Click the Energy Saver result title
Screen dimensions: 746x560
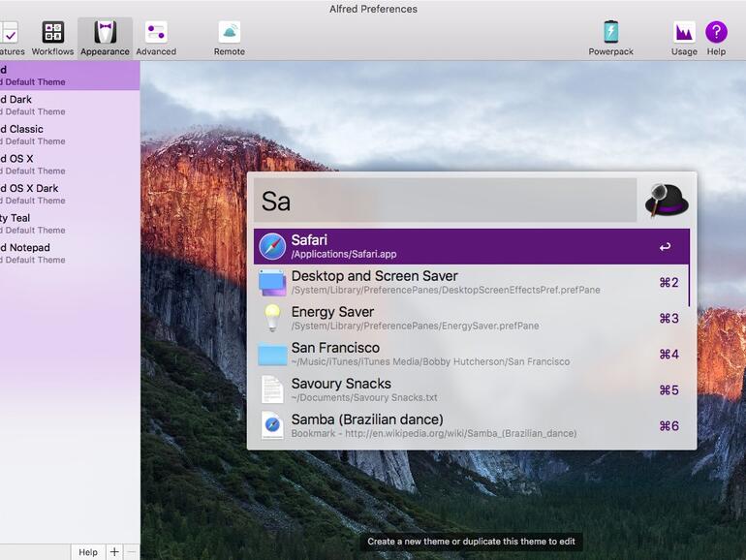tap(332, 312)
